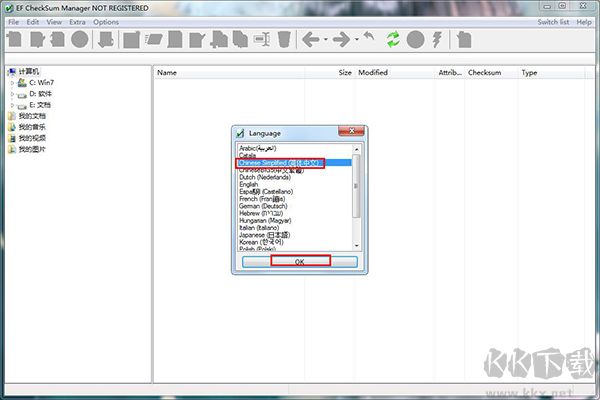Viewport: 600px width, 400px height.
Task: Select Catala in the language list
Action: 295,155
